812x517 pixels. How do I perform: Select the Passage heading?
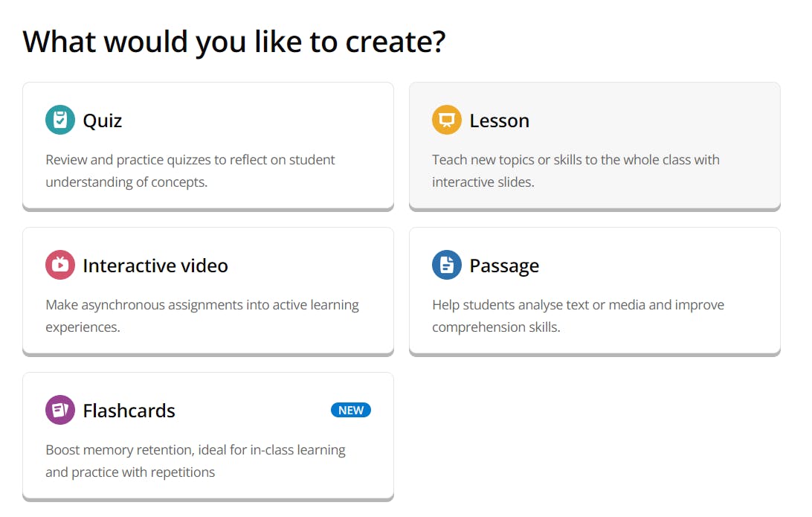tap(504, 266)
